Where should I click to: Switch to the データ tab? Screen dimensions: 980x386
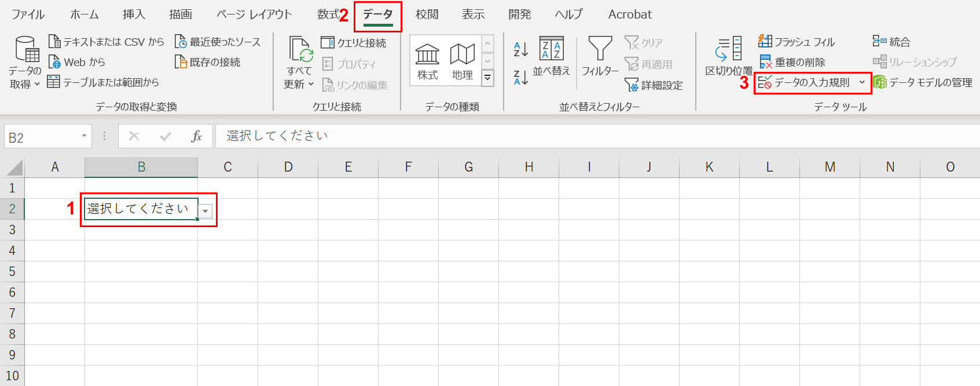coord(378,14)
